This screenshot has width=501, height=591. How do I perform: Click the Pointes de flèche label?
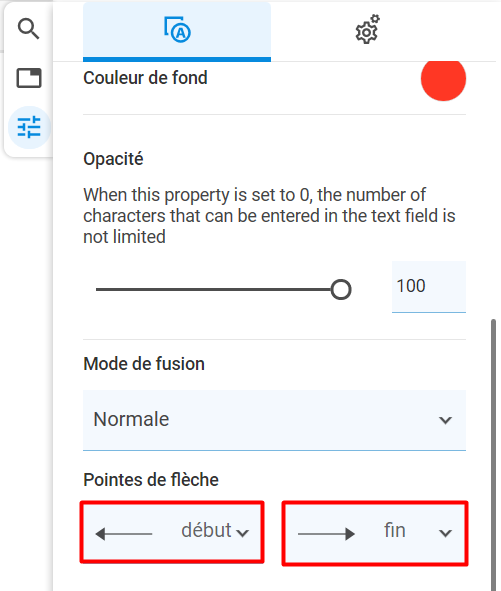pos(151,480)
